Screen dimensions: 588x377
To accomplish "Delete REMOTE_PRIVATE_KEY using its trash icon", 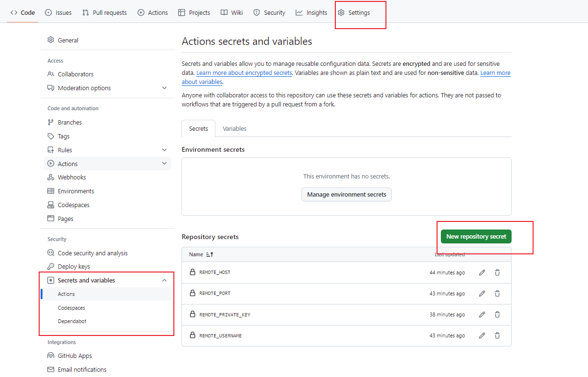I will 497,314.
